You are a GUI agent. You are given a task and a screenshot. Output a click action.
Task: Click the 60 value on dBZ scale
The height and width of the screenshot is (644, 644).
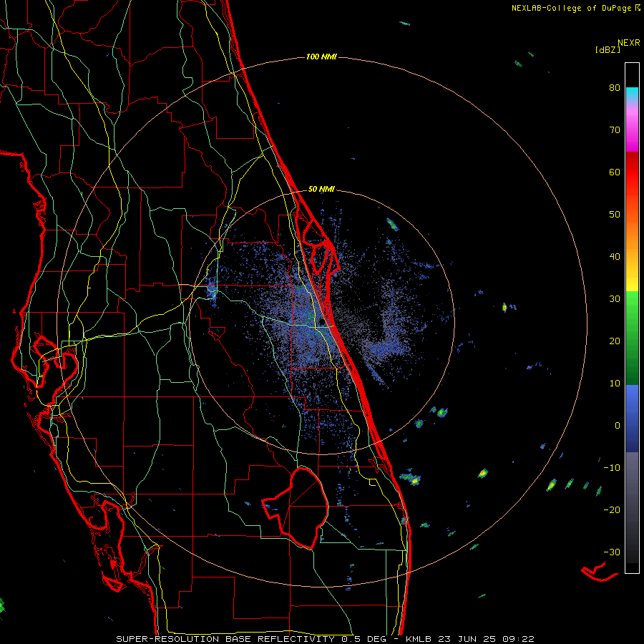(x=615, y=172)
